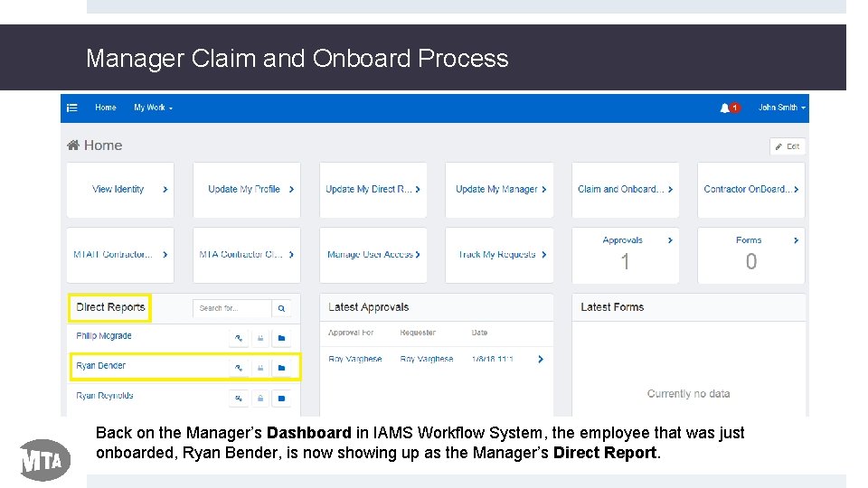Open the View Identity tile
The height and width of the screenshot is (488, 868).
click(120, 189)
